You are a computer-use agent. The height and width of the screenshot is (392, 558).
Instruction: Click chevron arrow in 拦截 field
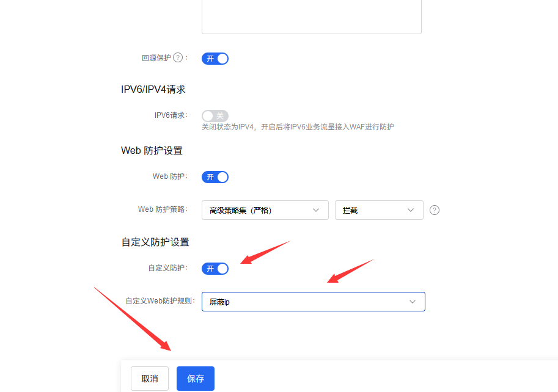click(x=411, y=210)
